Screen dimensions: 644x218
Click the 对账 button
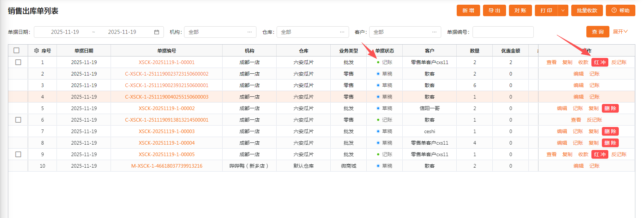pos(520,10)
